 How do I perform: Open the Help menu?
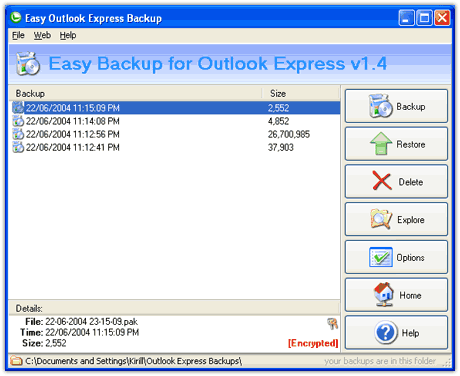click(x=68, y=35)
